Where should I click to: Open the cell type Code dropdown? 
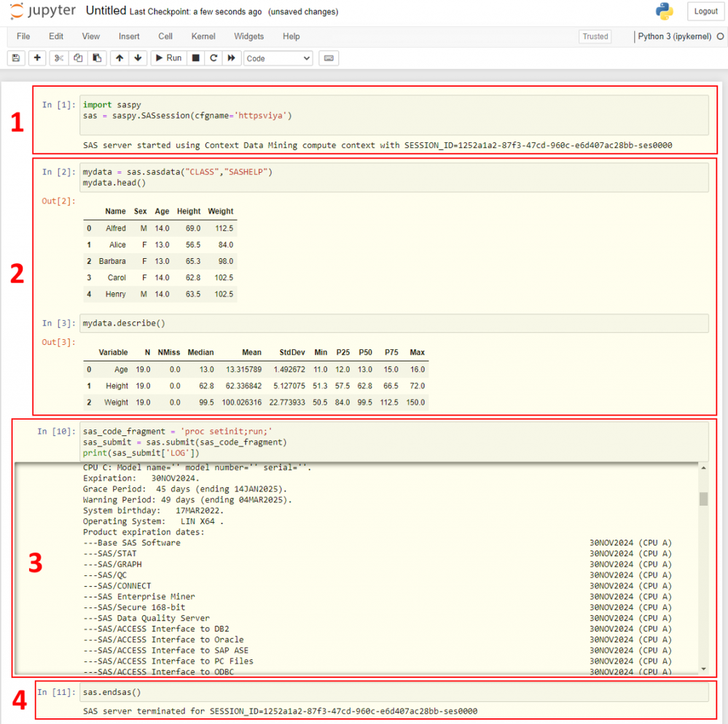[278, 58]
